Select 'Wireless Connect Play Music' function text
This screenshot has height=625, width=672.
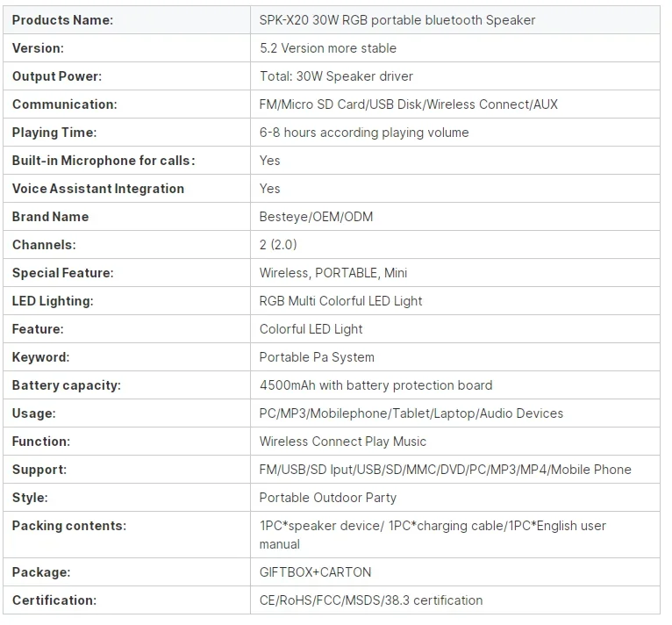pos(342,441)
